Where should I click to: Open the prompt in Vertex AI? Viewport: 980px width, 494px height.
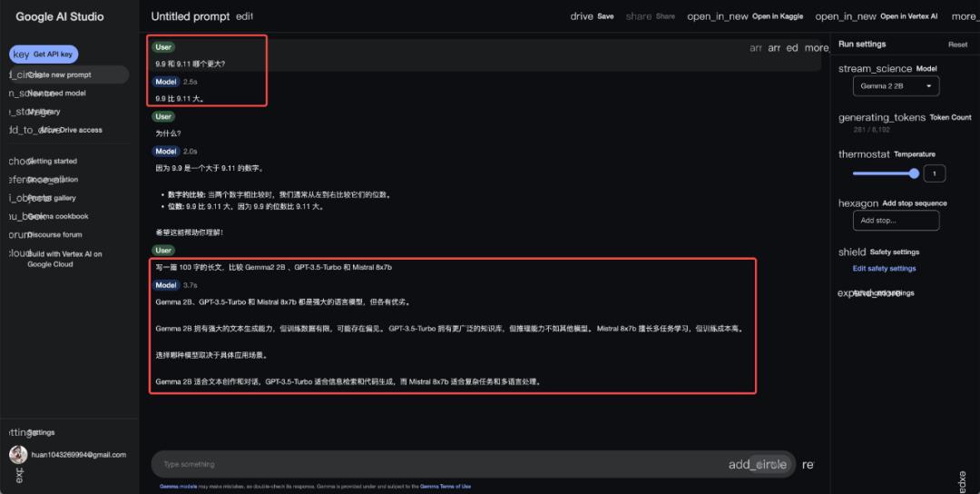coord(877,16)
